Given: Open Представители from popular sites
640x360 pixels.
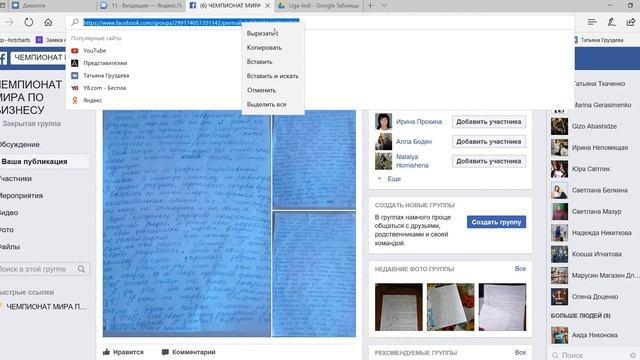Looking at the screenshot, I should click(x=105, y=63).
